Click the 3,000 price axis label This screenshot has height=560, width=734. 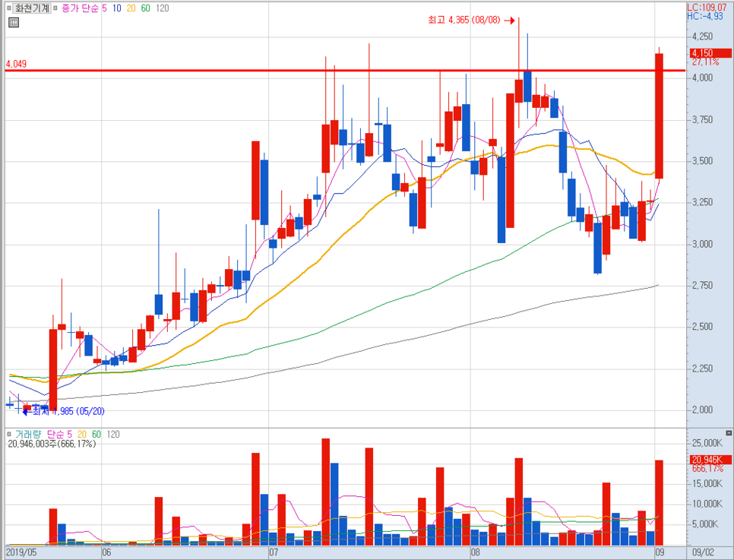click(x=702, y=244)
